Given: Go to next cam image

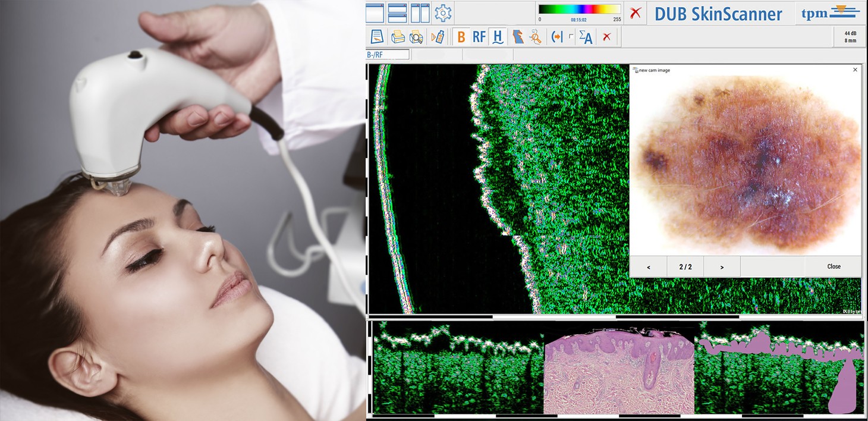Looking at the screenshot, I should [722, 267].
